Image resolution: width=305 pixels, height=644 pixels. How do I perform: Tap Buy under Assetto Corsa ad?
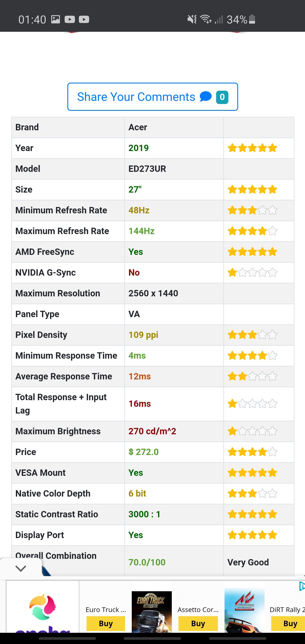pos(198,623)
